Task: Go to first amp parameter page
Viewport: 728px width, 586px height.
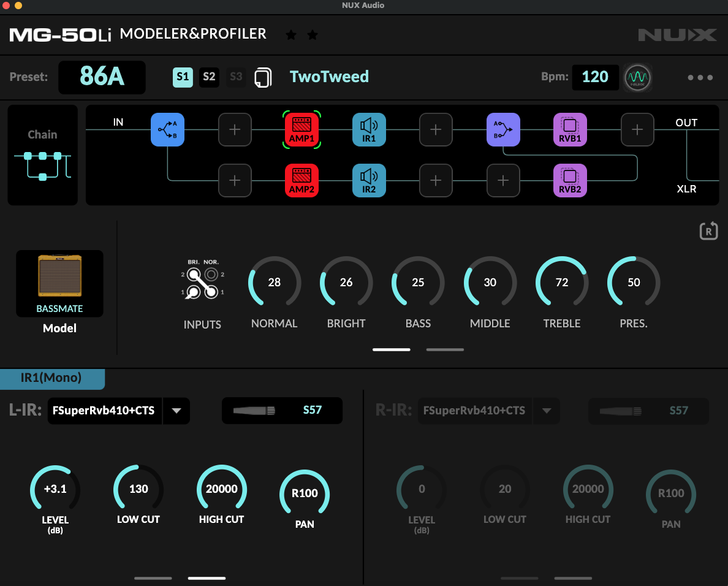Action: pyautogui.click(x=392, y=349)
